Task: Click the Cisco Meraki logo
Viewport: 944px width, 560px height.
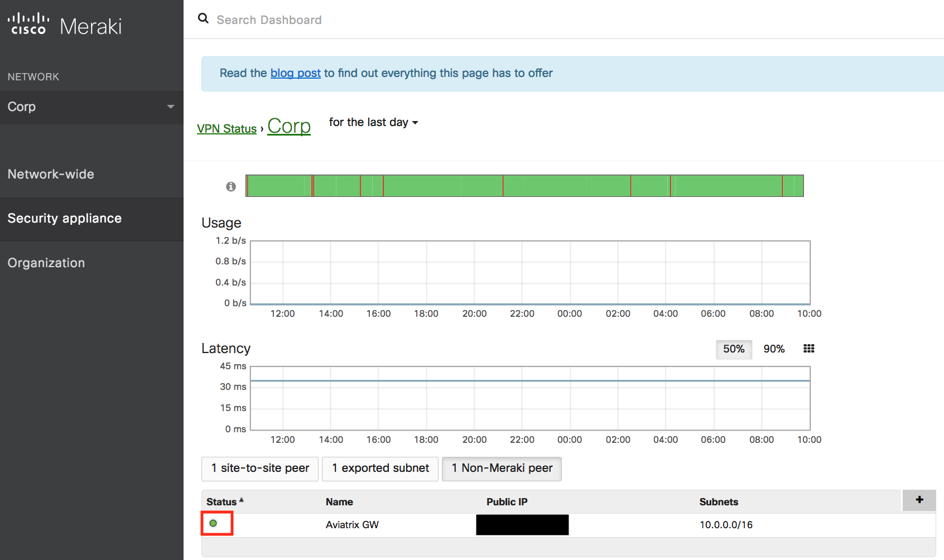Action: (x=65, y=25)
